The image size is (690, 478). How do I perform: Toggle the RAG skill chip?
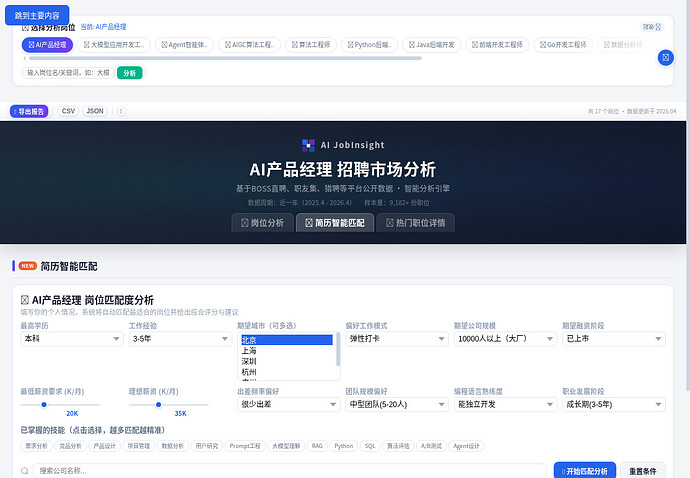pos(317,446)
